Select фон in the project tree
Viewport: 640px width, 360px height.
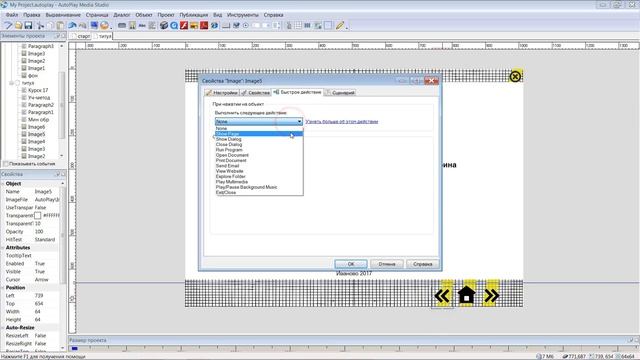point(33,76)
